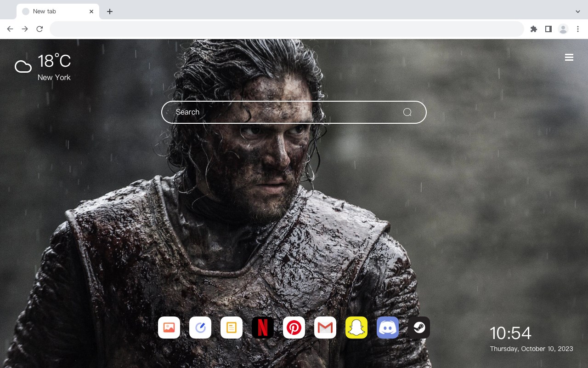Click the 10:54 clock display
The image size is (588, 368).
click(510, 333)
